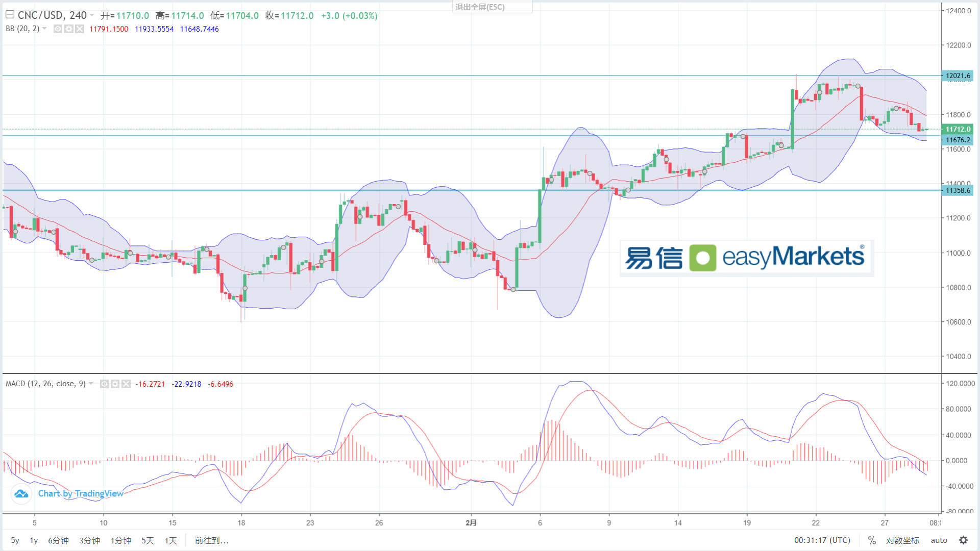
Task: Click the TradingView cloud logo icon
Action: click(21, 493)
